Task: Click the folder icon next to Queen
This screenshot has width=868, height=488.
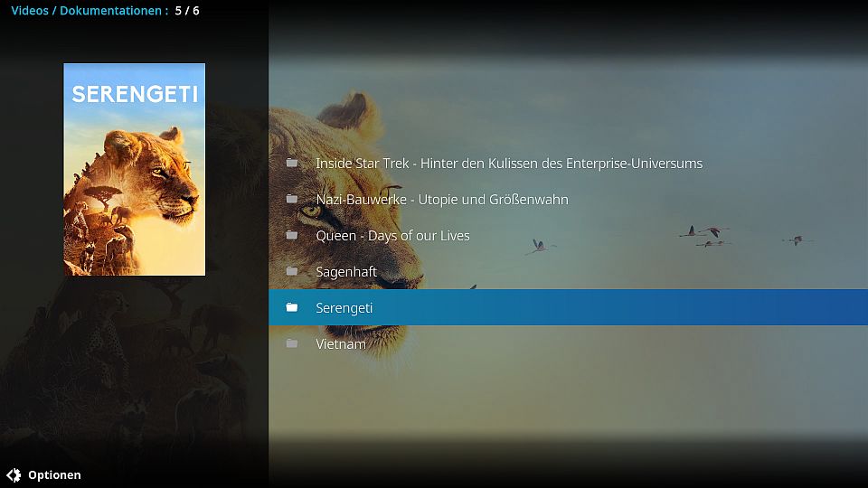Action: point(292,235)
